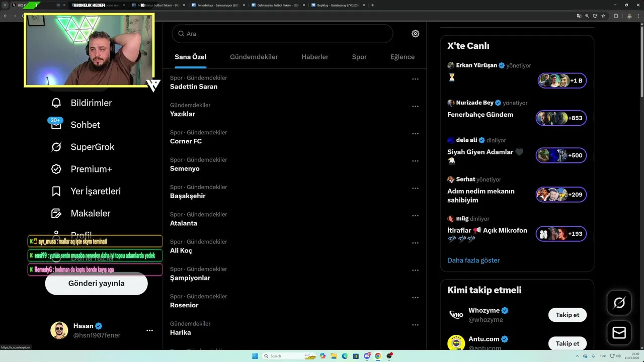Open Google Chrome from the taskbar
The image size is (644, 362).
pos(378,356)
